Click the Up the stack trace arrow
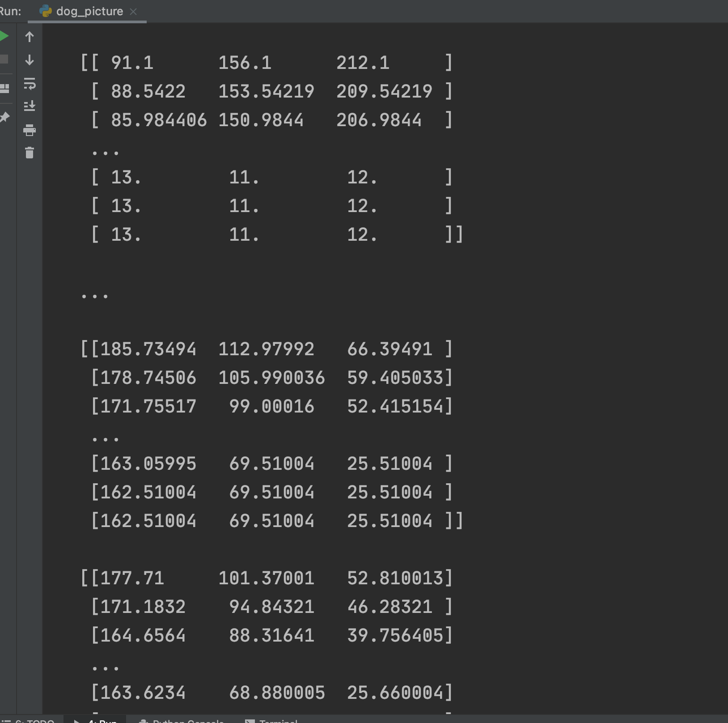This screenshot has height=723, width=728. pyautogui.click(x=30, y=37)
